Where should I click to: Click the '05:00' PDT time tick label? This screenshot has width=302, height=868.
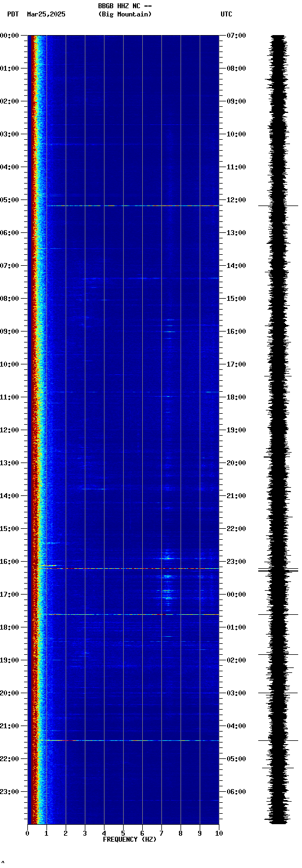click(9, 200)
